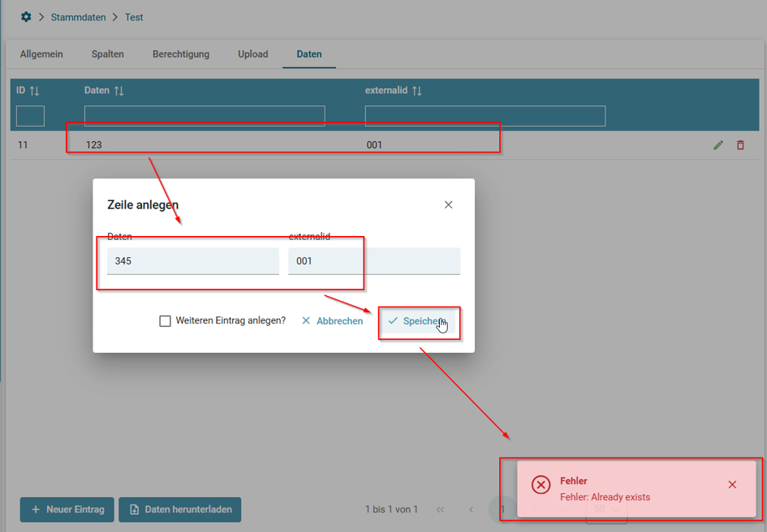This screenshot has width=767, height=532.
Task: Add a row with Neuer Eintrag
Action: (x=67, y=509)
